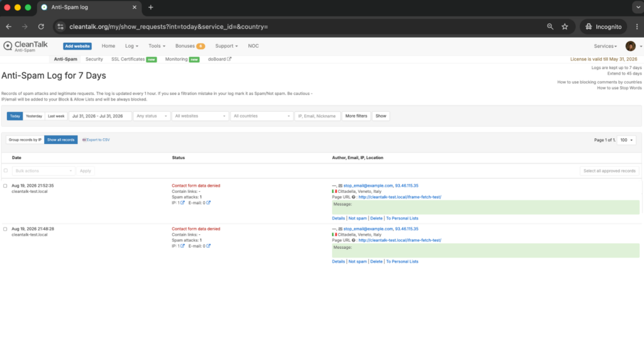This screenshot has height=362, width=644.
Task: Filter log by Last week
Action: (56, 116)
